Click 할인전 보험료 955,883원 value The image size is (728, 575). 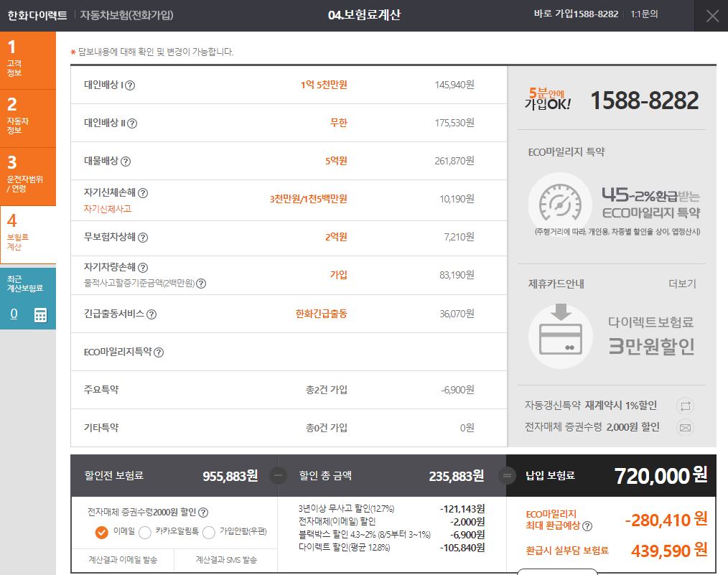point(230,476)
